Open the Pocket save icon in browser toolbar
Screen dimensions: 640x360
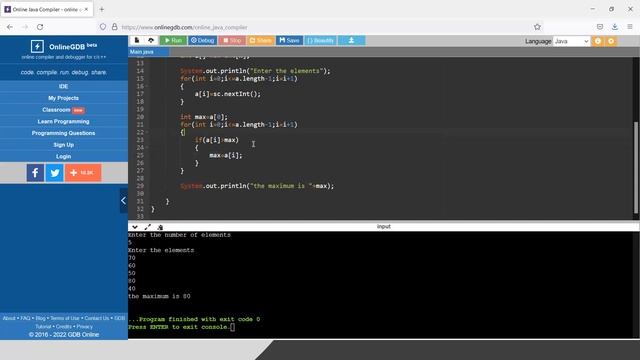point(600,27)
